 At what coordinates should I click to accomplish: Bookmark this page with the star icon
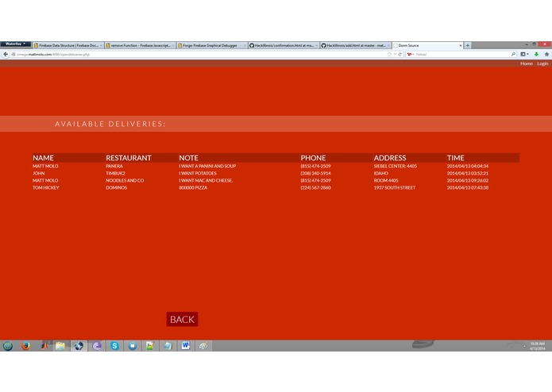click(389, 55)
